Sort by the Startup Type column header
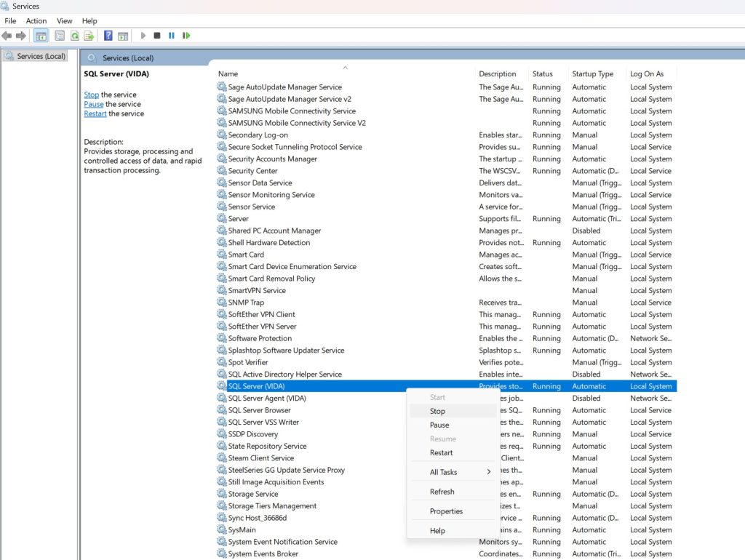The image size is (745, 560). point(592,74)
